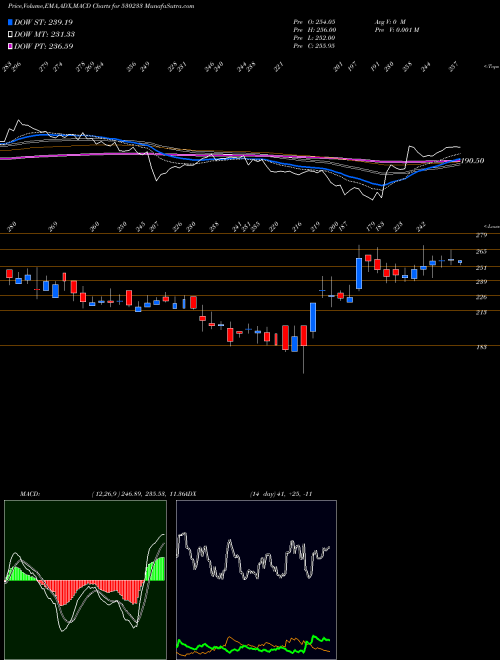This screenshot has height=660, width=500.
Task: Click the 183 price axis label
Action: pos(482,347)
